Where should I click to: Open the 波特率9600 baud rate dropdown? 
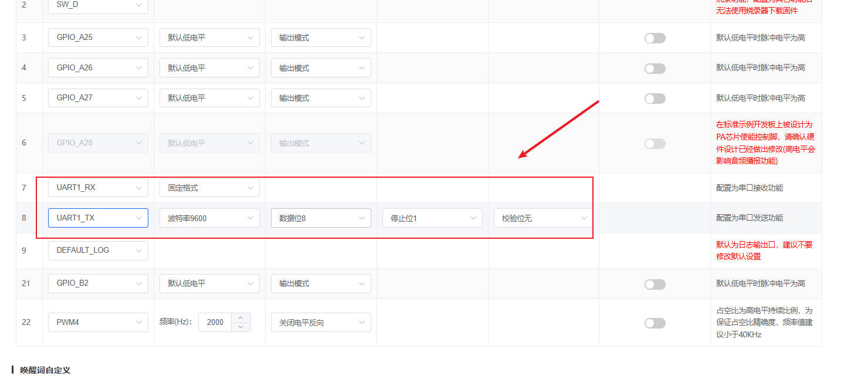point(209,218)
